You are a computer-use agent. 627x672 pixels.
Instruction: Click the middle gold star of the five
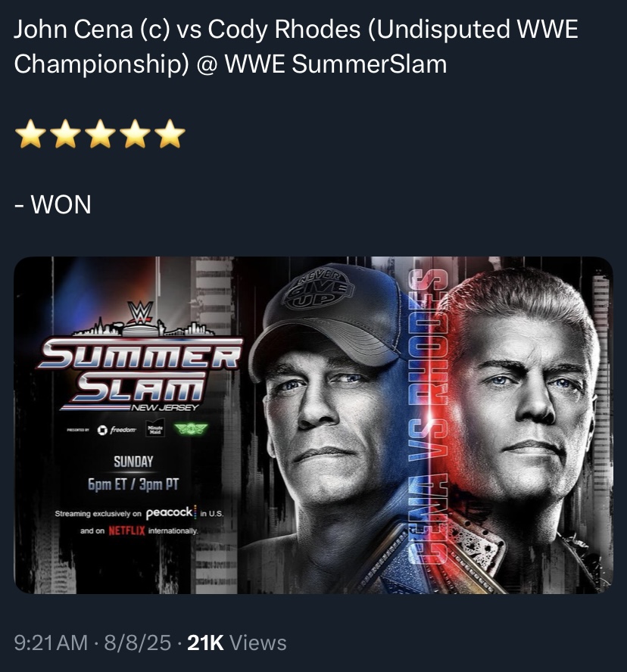[x=100, y=133]
